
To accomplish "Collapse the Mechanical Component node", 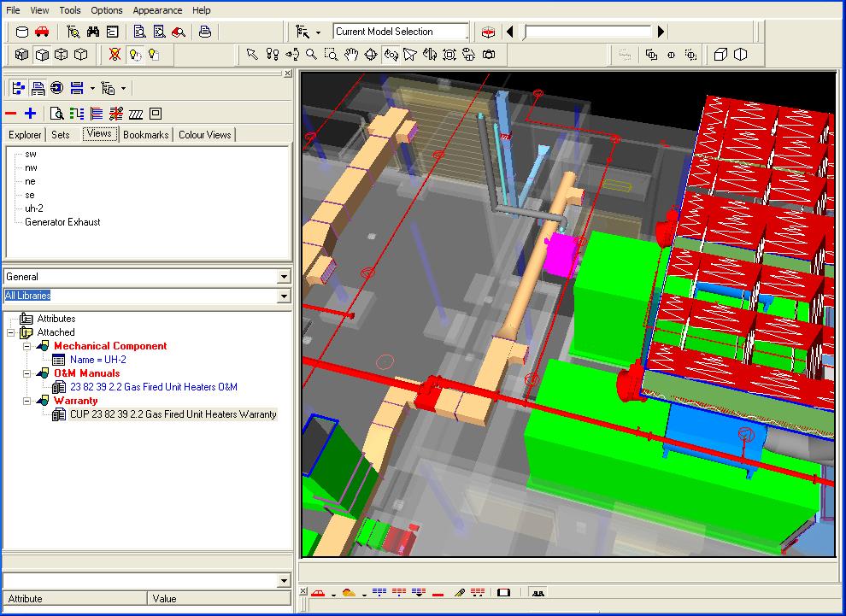I will [x=26, y=346].
